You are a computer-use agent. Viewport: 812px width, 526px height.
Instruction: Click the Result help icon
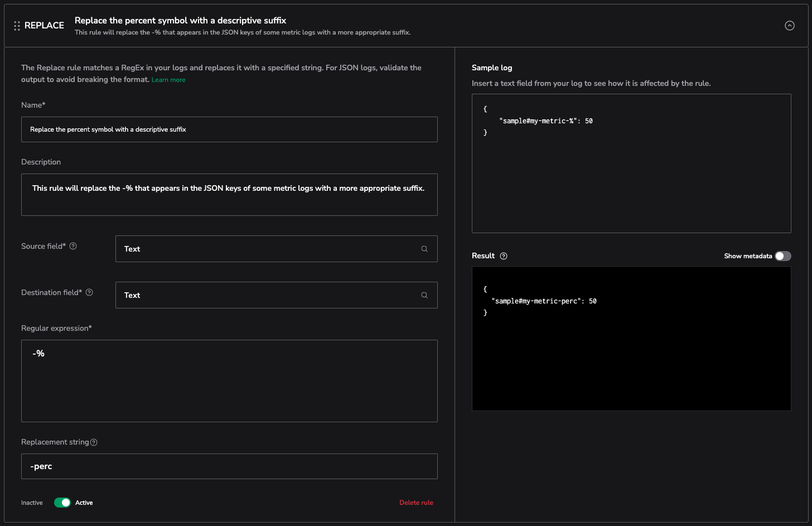coord(504,256)
